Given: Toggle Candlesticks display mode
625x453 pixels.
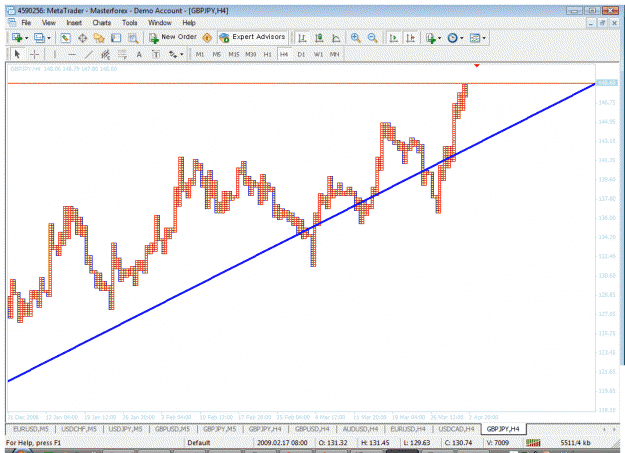Looking at the screenshot, I should click(319, 38).
